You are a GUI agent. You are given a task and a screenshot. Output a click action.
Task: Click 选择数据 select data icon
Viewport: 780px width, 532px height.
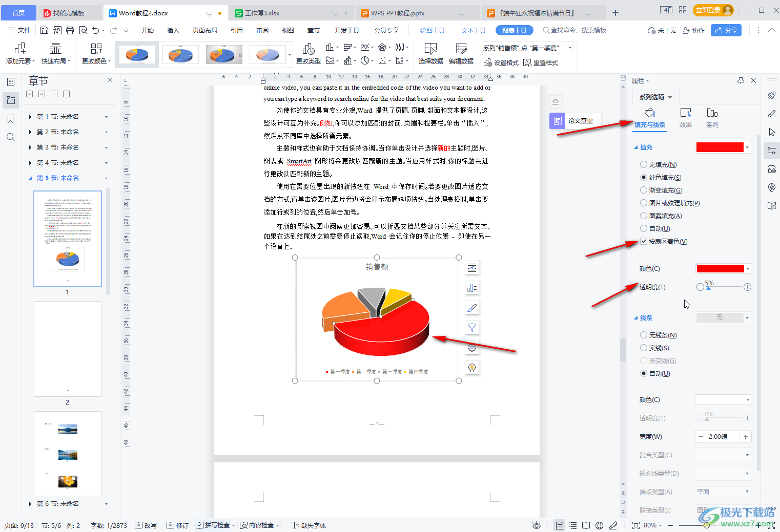coord(430,54)
